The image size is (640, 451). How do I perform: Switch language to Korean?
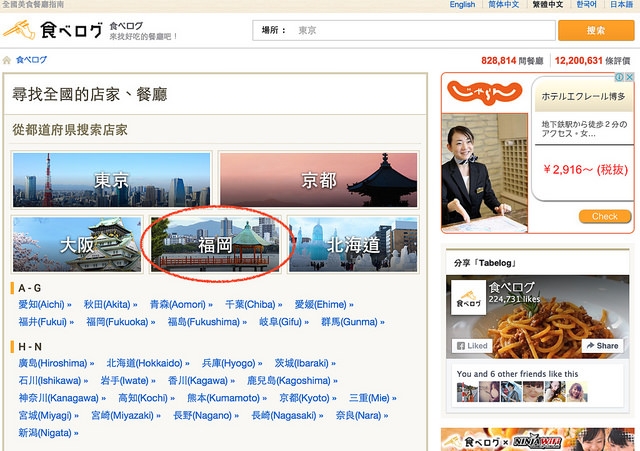click(x=587, y=4)
